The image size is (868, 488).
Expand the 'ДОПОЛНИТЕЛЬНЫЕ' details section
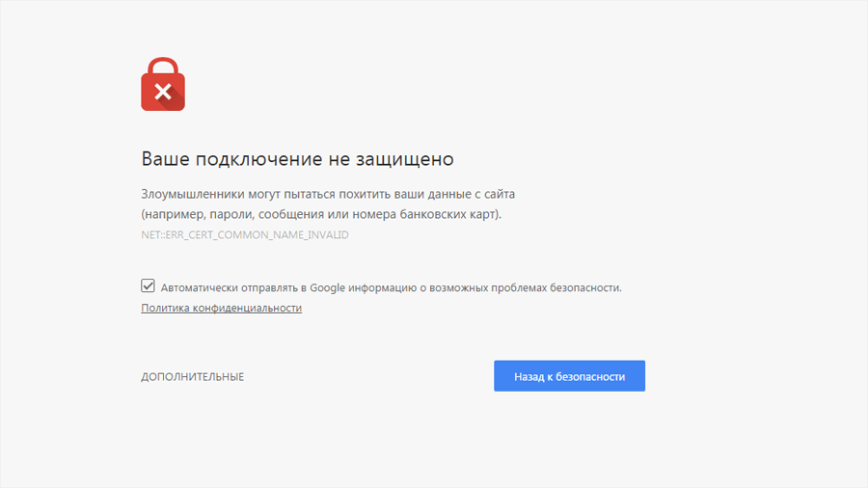click(192, 376)
